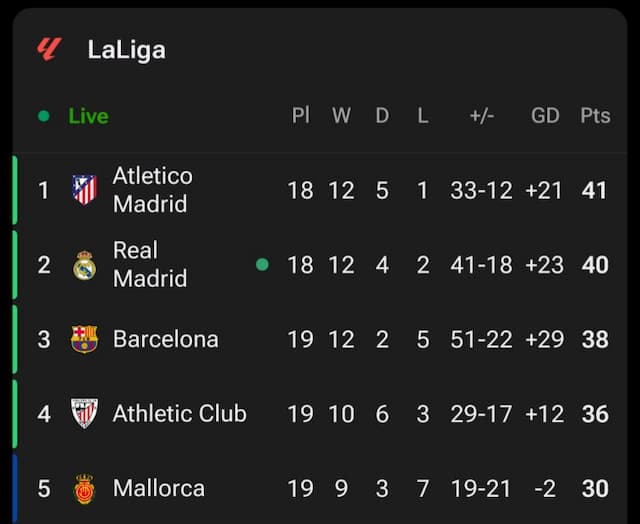Click the Pl column header

click(x=301, y=115)
